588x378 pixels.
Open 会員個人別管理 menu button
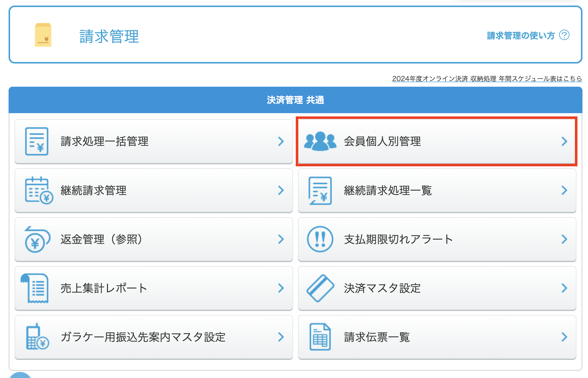coord(437,141)
